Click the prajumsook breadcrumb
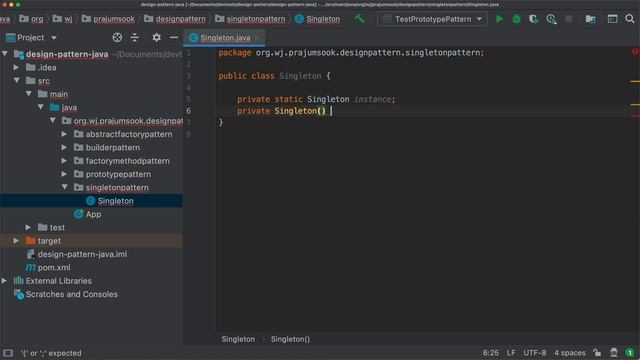The width and height of the screenshot is (640, 360). [x=108, y=19]
